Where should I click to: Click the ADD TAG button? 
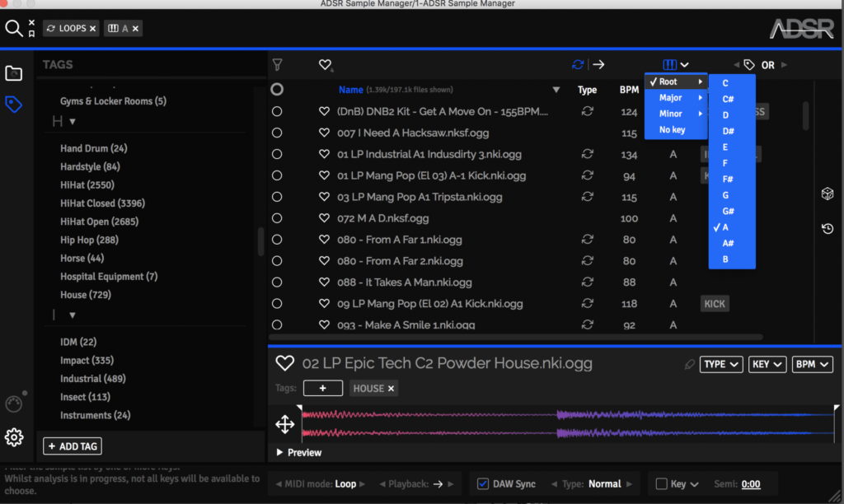(73, 446)
